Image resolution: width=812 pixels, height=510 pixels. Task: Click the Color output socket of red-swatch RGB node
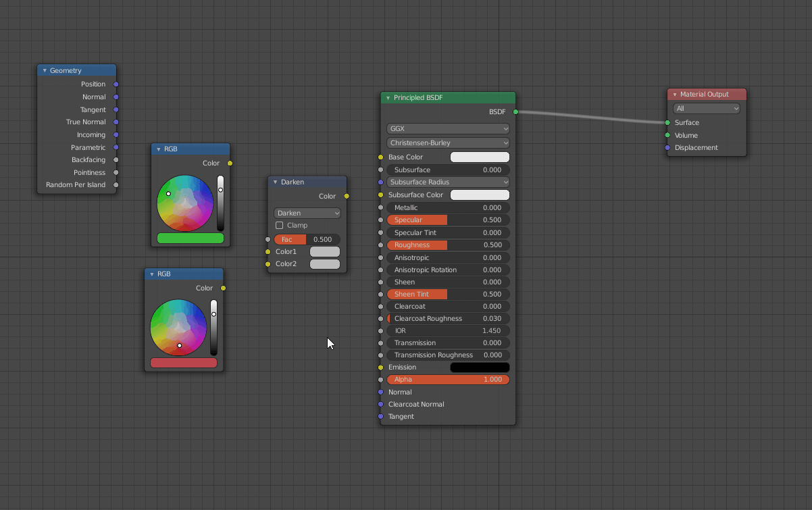tap(223, 288)
